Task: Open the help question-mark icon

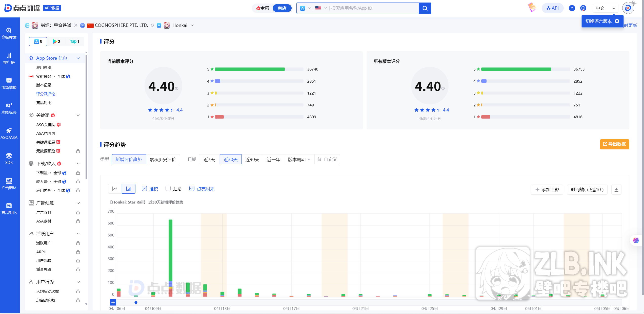Action: (572, 8)
